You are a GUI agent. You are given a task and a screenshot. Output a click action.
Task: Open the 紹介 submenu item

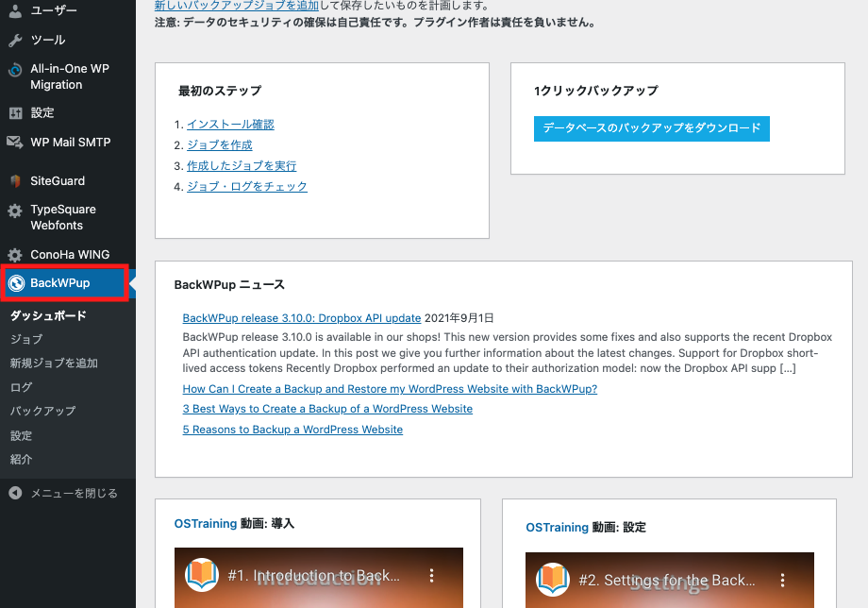(x=21, y=459)
